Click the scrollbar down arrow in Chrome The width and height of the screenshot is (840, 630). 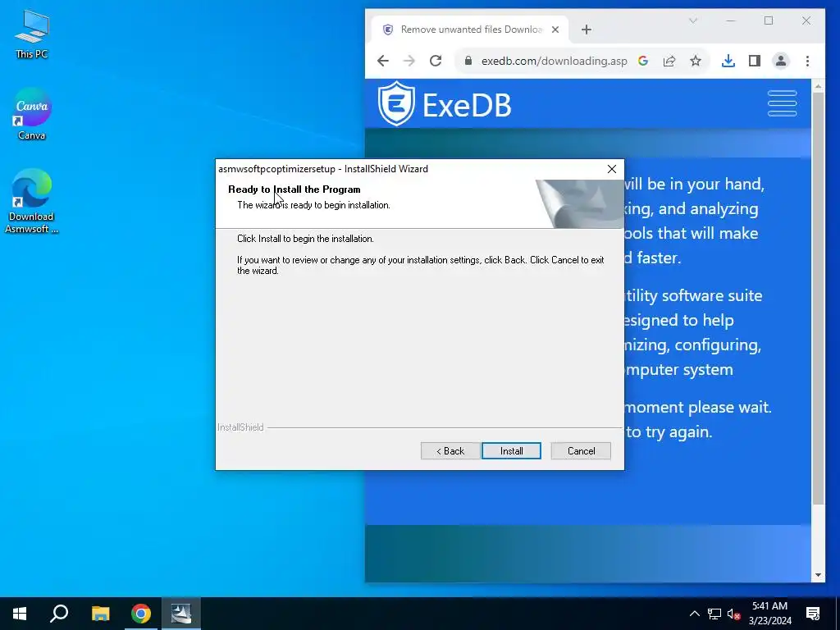818,575
